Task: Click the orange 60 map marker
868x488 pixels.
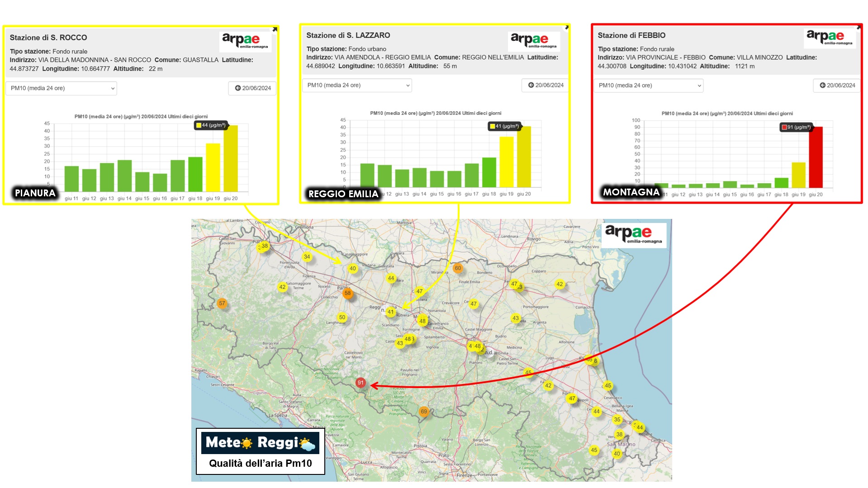Action: coord(458,268)
